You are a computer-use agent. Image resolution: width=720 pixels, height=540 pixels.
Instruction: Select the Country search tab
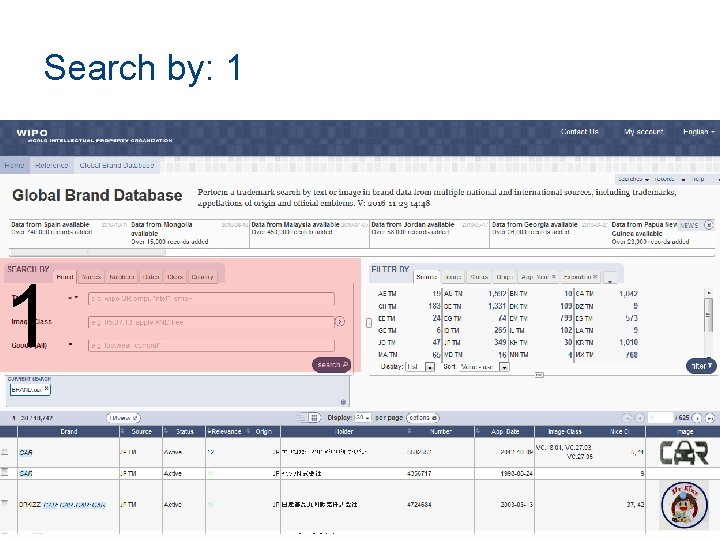click(202, 277)
